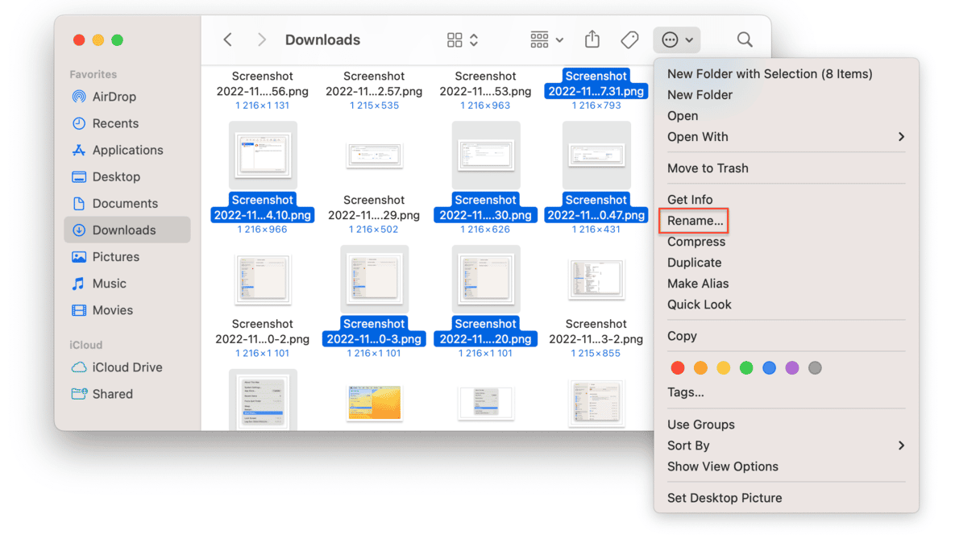Click the Tags toolbar icon
This screenshot has width=980, height=547.
[x=629, y=39]
